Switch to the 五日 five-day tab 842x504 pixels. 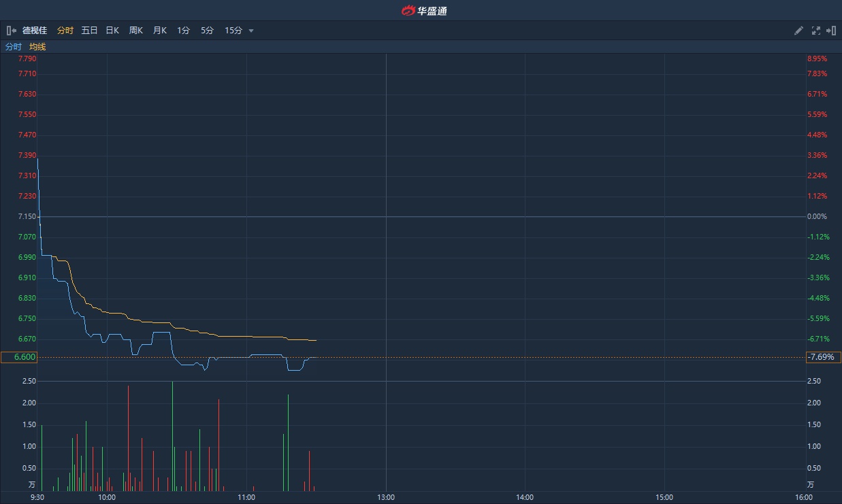pos(89,31)
